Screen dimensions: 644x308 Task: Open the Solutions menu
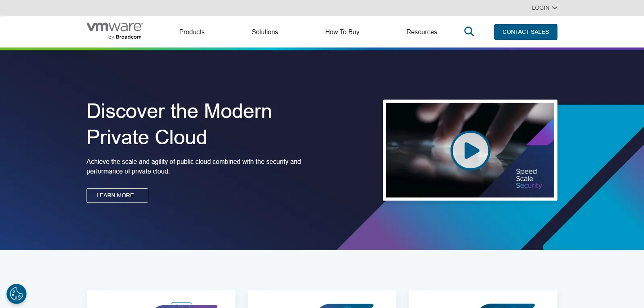(264, 32)
